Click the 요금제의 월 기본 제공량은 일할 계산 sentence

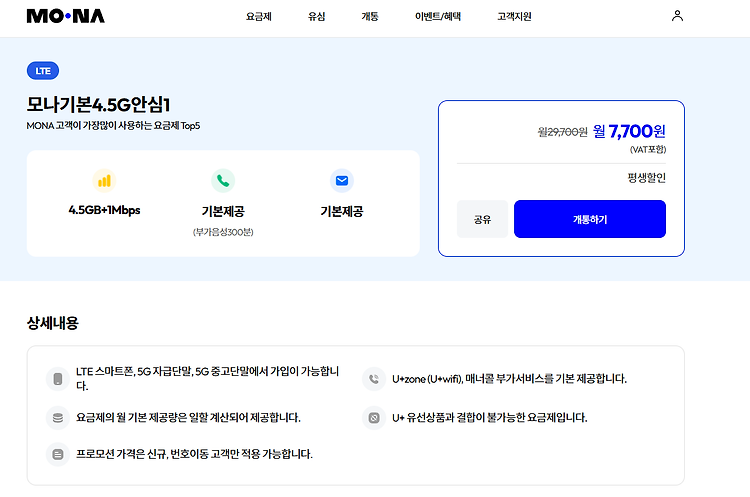click(188, 418)
